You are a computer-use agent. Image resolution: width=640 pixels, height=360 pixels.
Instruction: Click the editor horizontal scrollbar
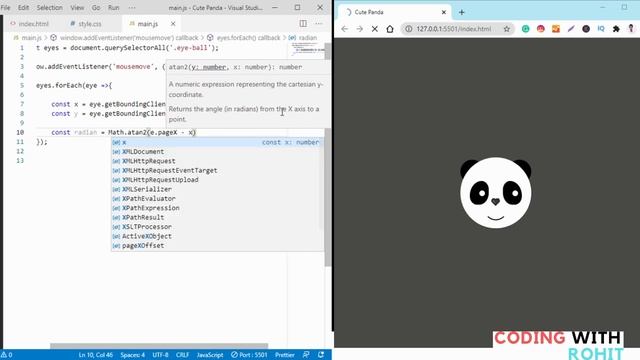coord(159,346)
